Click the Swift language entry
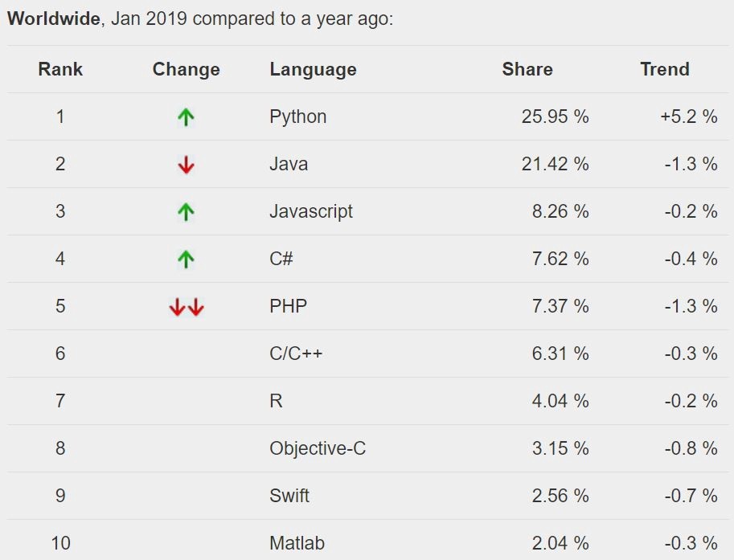 point(289,496)
